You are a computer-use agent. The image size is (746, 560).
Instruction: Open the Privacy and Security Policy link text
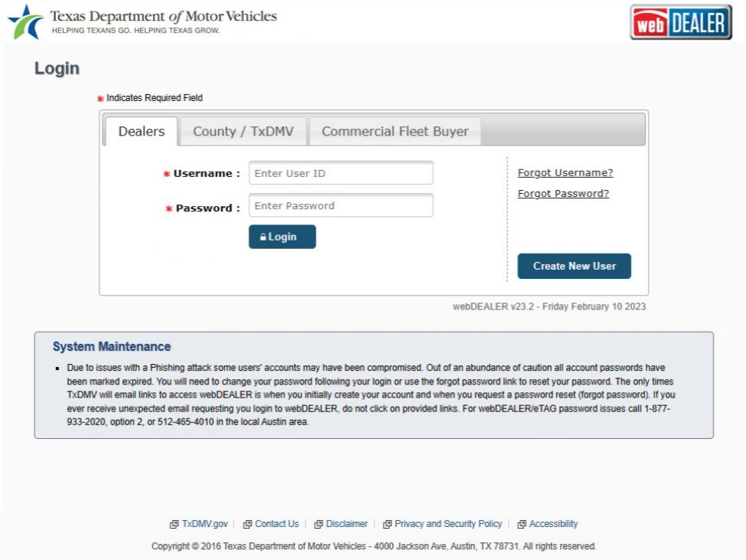(x=448, y=524)
